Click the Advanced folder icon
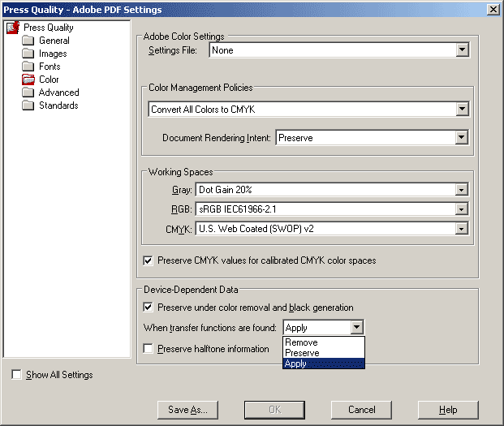This screenshot has width=504, height=426. point(28,93)
